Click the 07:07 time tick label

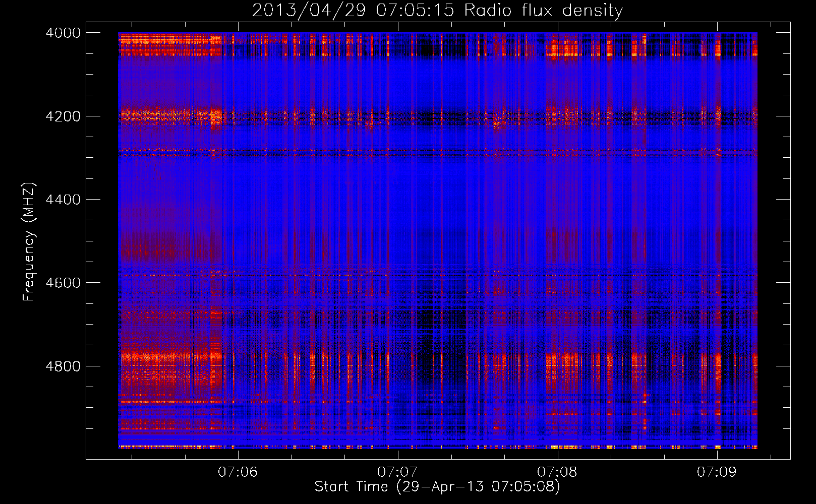click(397, 472)
